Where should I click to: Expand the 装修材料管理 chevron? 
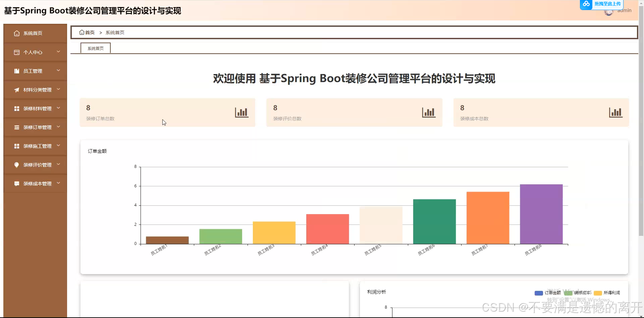point(58,108)
